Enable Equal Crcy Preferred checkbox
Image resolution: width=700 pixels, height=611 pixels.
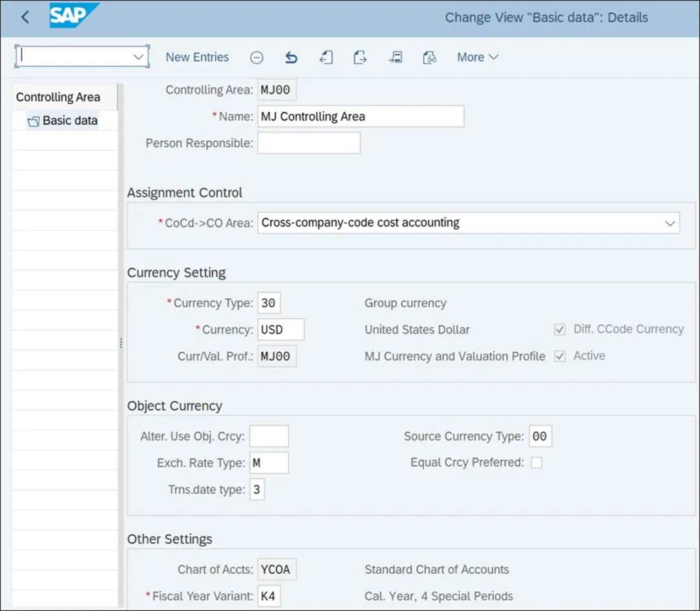pos(537,462)
